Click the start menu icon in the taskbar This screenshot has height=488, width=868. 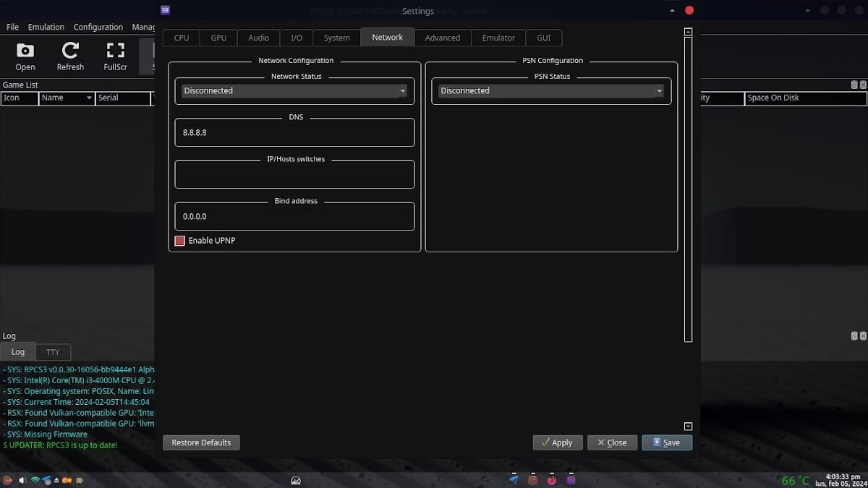[7, 480]
